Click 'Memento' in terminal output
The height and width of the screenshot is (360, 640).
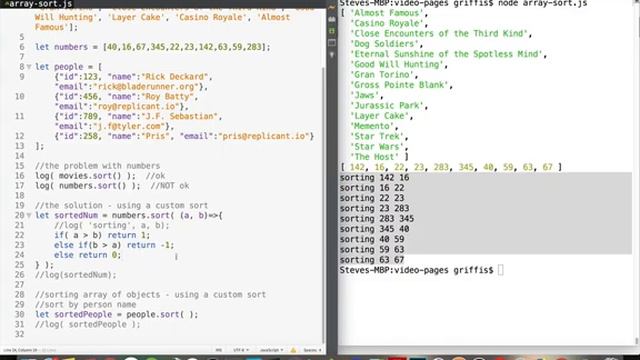point(372,126)
